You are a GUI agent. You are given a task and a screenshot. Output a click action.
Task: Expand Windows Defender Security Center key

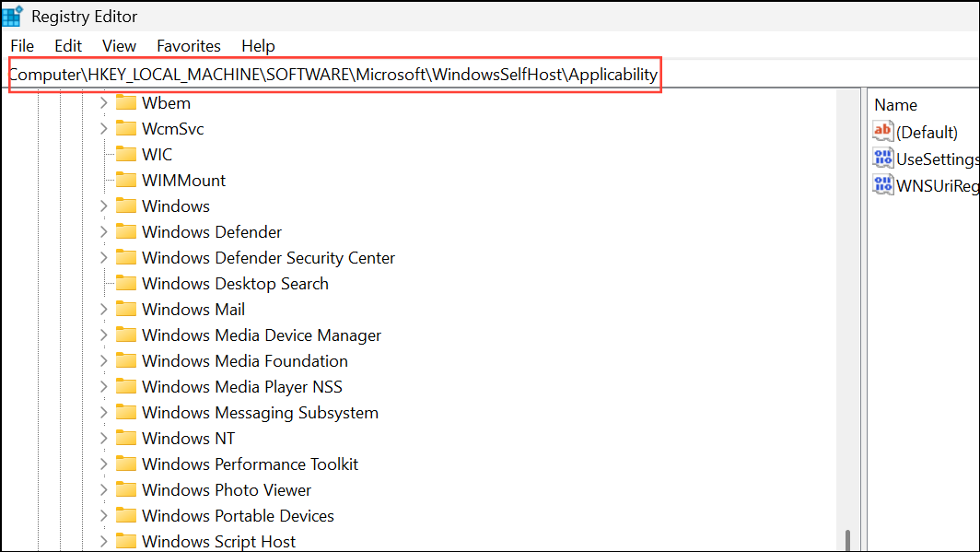[104, 257]
